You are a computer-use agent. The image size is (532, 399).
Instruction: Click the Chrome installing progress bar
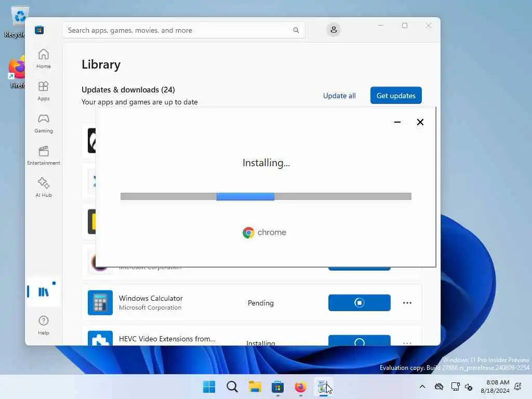click(x=266, y=196)
